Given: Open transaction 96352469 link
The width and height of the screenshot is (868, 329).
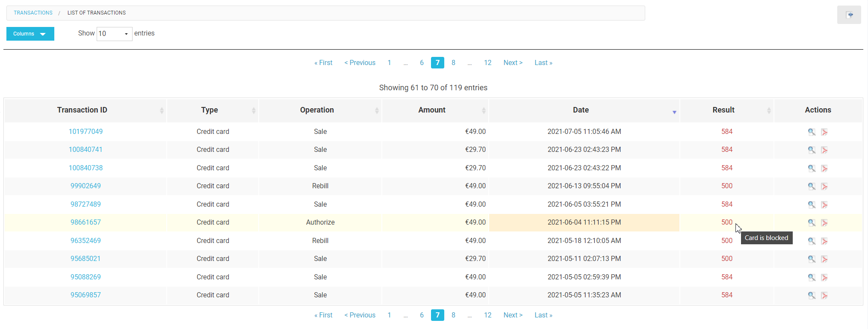Looking at the screenshot, I should 86,240.
